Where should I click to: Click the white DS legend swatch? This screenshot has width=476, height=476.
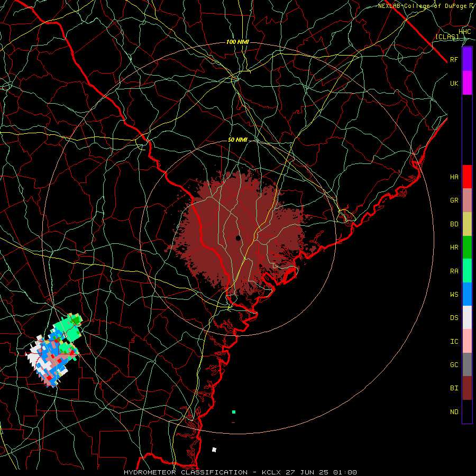tap(467, 317)
